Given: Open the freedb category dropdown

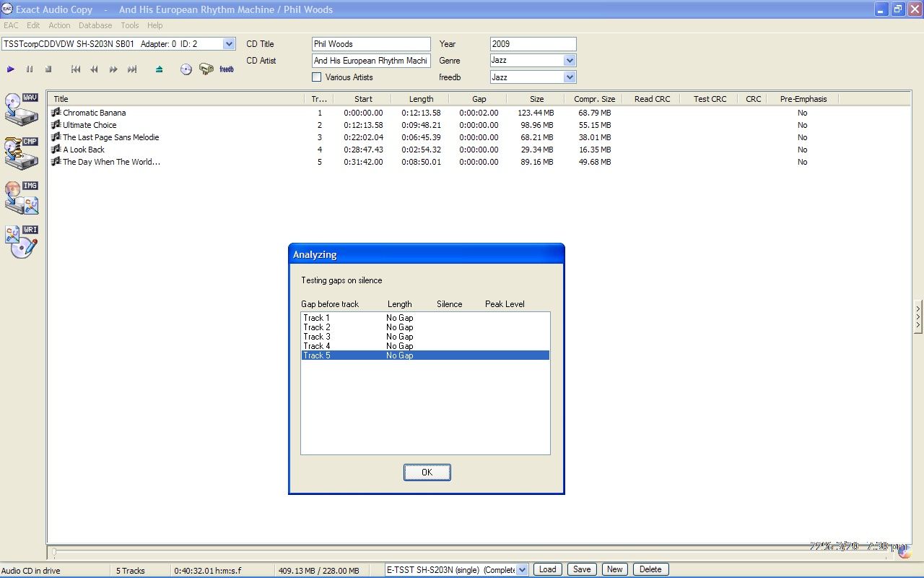Looking at the screenshot, I should [x=570, y=77].
